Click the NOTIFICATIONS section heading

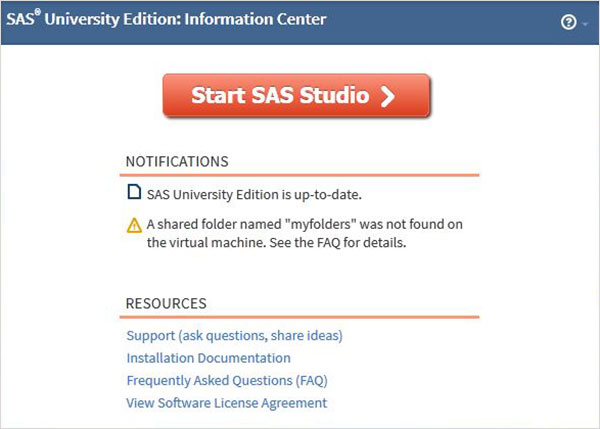coord(177,161)
